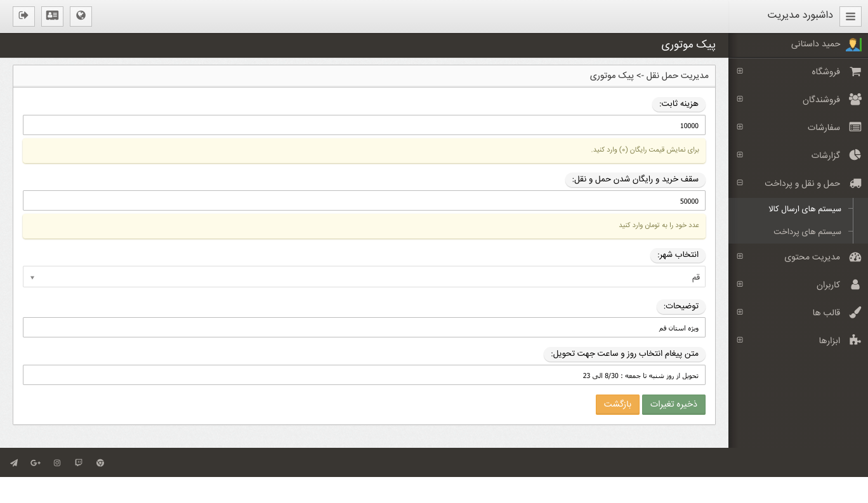Screen dimensions: 868x503
Task: Select سیستم های ارسال کالا submenu item
Action: pyautogui.click(x=805, y=209)
